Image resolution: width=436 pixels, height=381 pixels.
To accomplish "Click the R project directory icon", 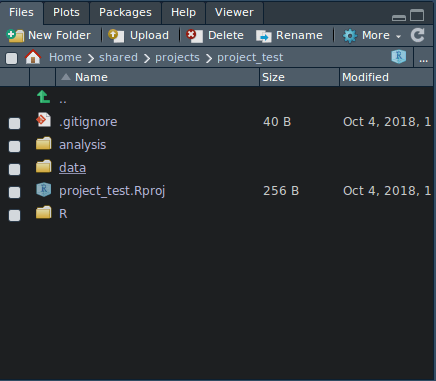I will pos(399,57).
